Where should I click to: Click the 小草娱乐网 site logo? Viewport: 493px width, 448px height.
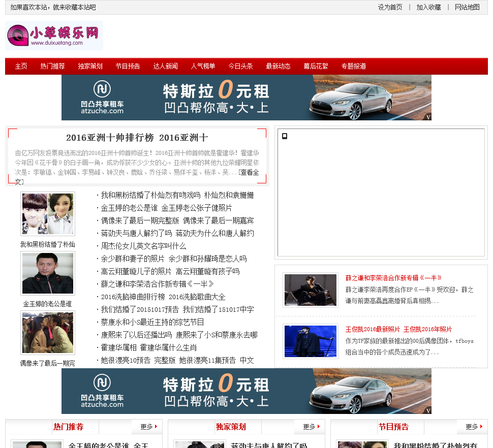(x=54, y=36)
